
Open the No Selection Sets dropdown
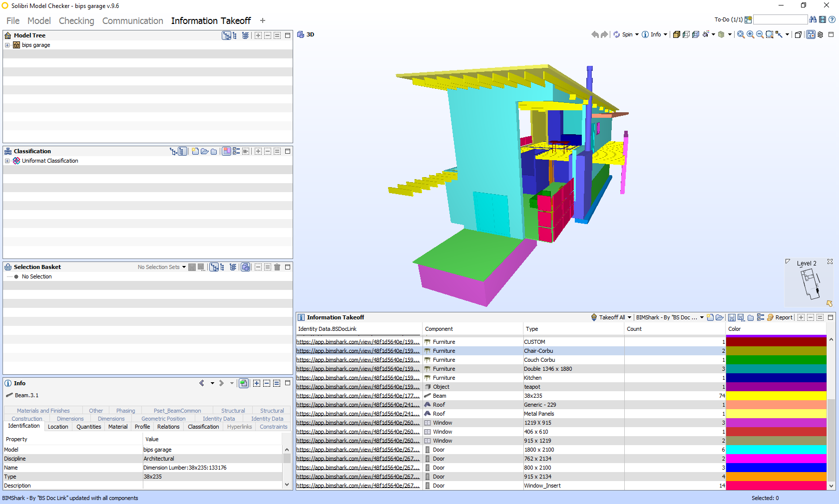coord(162,267)
